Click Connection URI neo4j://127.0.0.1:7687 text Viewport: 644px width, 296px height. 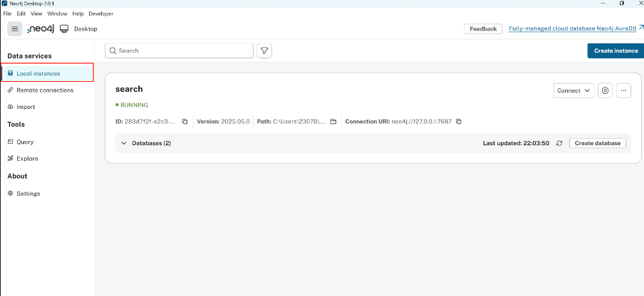point(398,122)
